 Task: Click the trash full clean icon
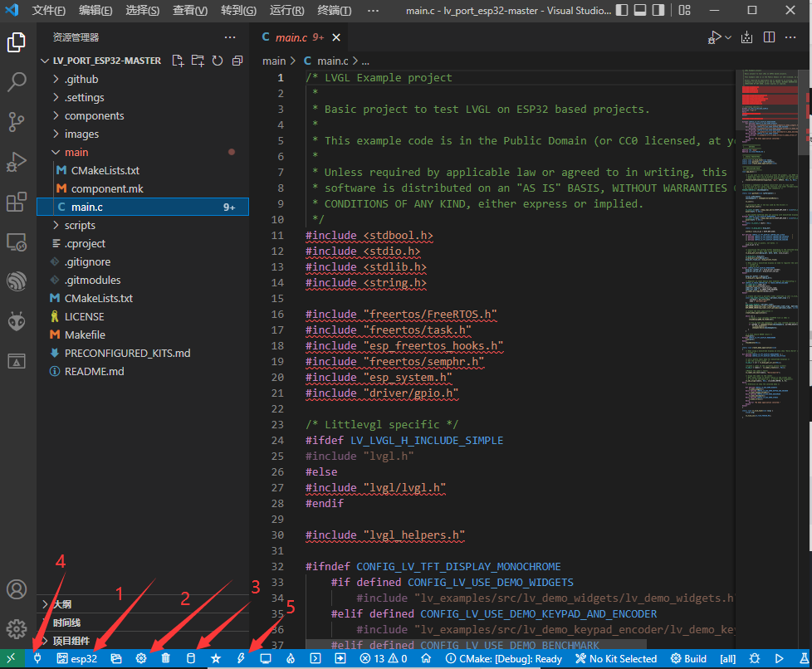coord(166,659)
